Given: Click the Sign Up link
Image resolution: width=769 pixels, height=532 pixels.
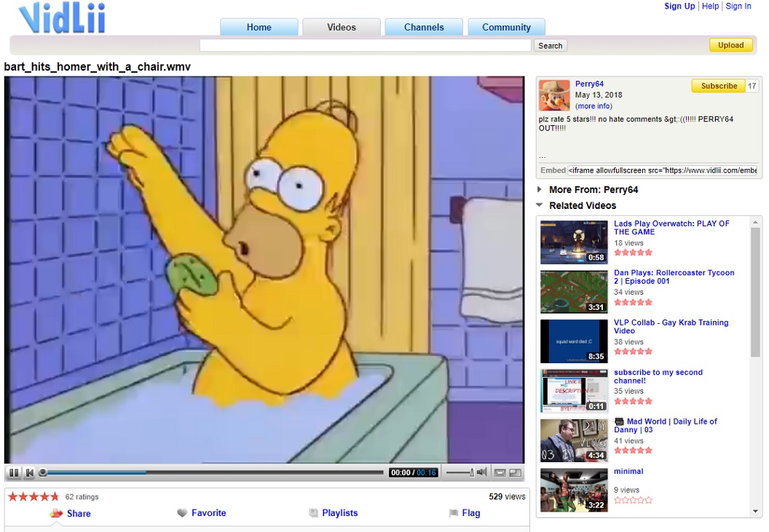Looking at the screenshot, I should coord(679,6).
